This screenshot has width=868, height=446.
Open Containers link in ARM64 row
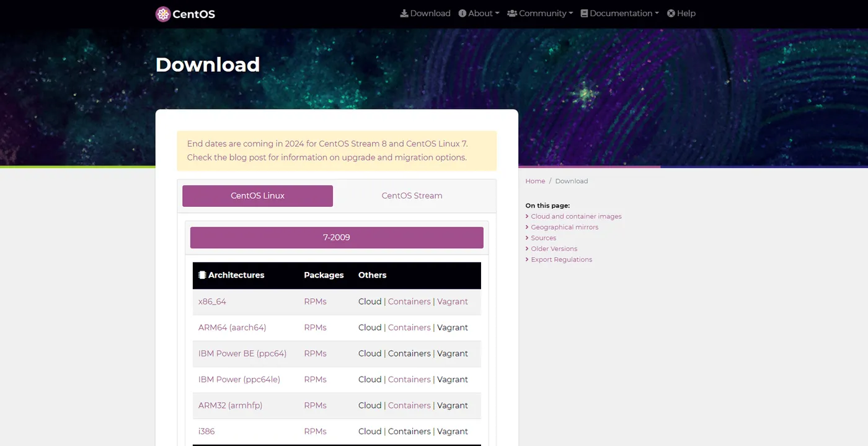point(409,328)
